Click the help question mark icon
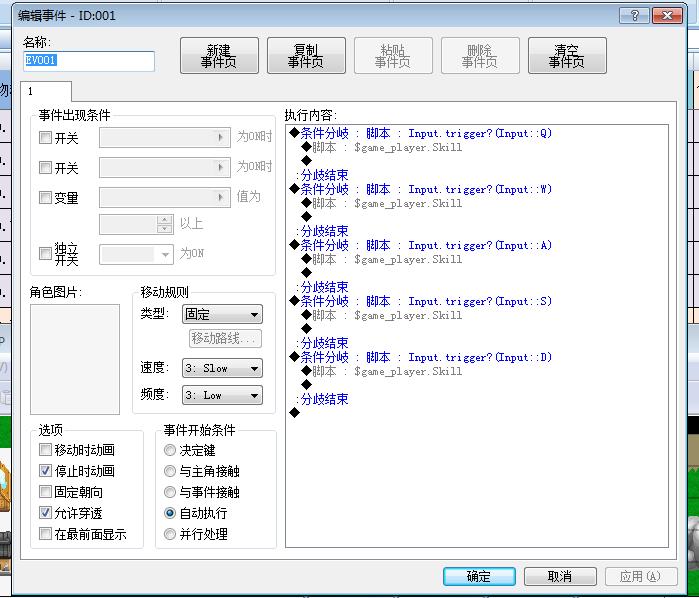This screenshot has height=598, width=699. [x=634, y=16]
